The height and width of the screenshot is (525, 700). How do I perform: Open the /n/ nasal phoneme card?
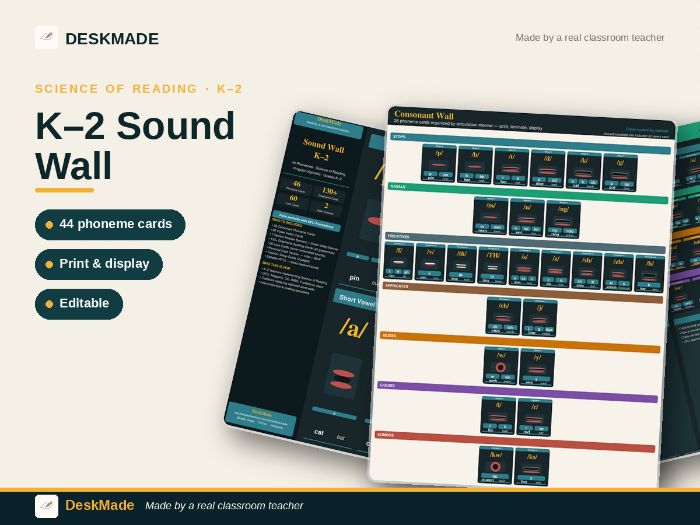coord(526,217)
